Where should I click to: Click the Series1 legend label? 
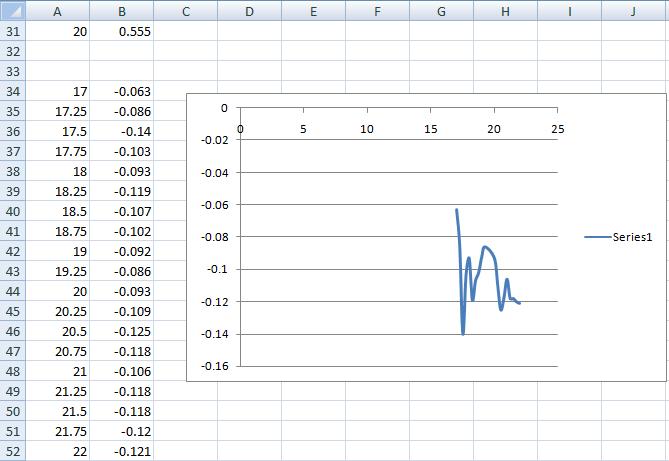634,236
